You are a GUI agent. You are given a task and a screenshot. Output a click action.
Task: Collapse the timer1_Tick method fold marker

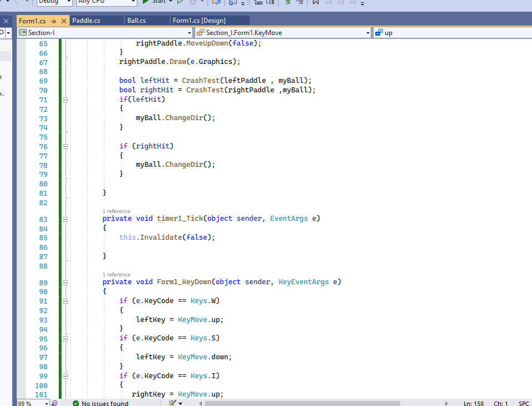pos(65,220)
